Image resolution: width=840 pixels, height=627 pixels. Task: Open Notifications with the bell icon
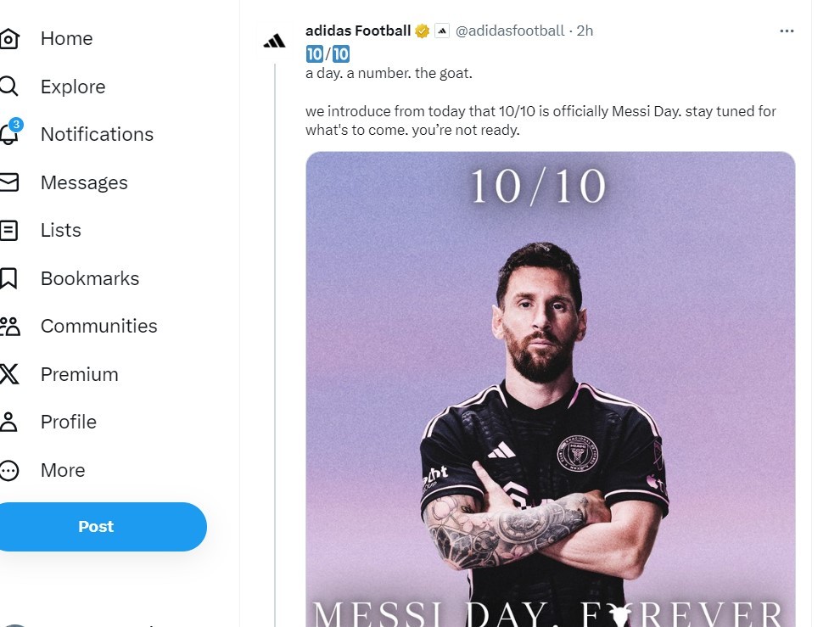pos(9,134)
